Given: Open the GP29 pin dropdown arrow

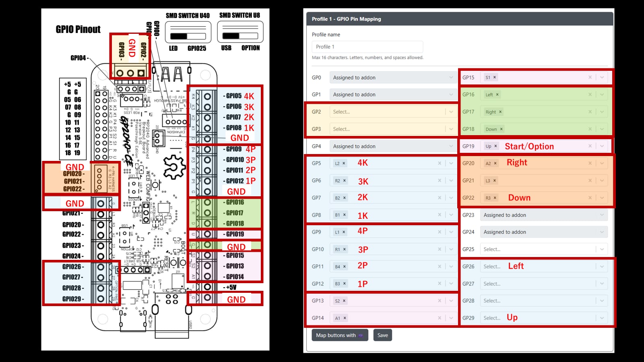Looking at the screenshot, I should point(602,318).
